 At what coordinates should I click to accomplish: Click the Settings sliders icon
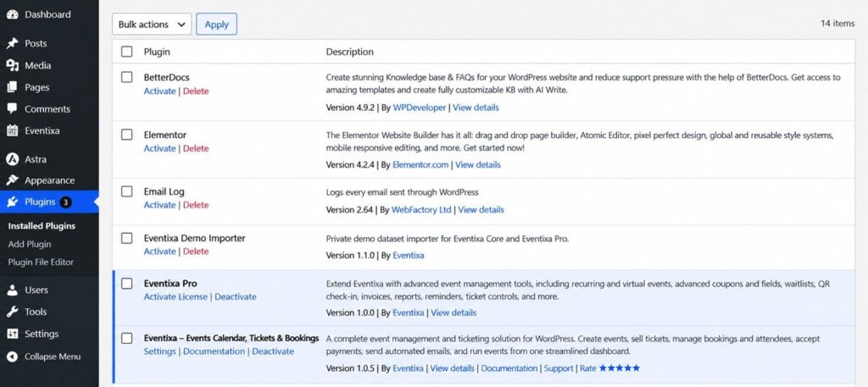pyautogui.click(x=12, y=334)
